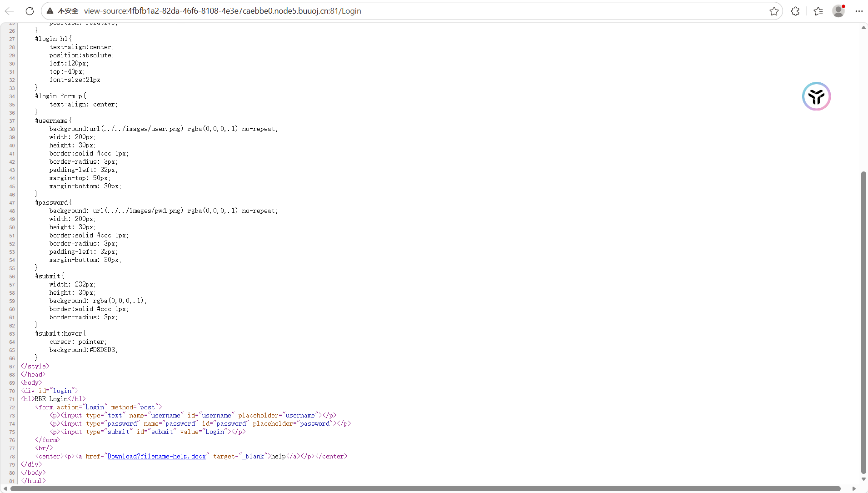Open the user profile avatar
Image resolution: width=868 pixels, height=493 pixels.
[838, 11]
